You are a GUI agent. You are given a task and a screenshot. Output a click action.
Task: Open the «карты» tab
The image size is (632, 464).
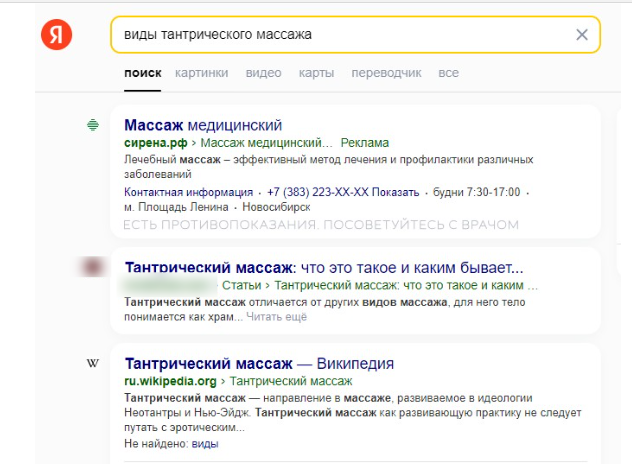(316, 73)
